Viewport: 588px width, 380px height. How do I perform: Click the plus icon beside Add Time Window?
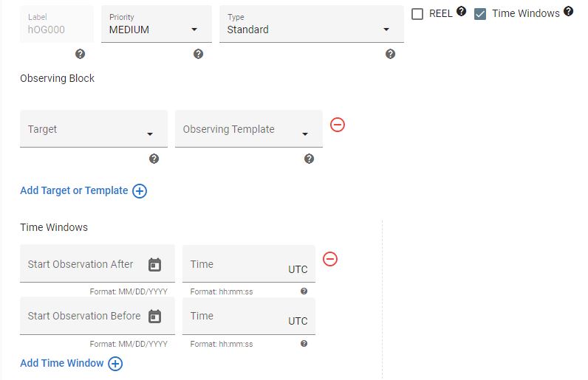[x=115, y=364]
